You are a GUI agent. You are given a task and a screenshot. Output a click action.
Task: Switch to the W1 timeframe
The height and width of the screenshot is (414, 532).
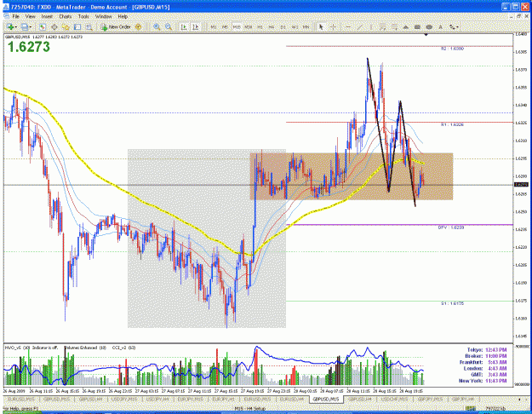(x=295, y=26)
